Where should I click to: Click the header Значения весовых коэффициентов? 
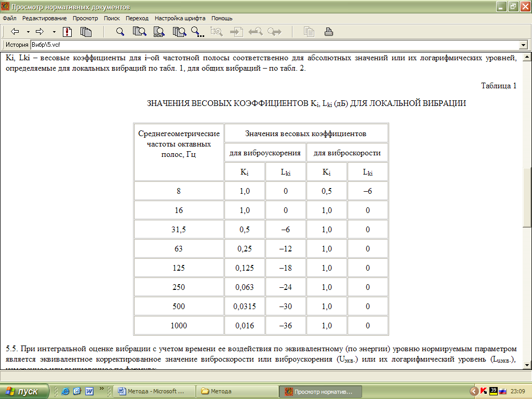tap(305, 134)
